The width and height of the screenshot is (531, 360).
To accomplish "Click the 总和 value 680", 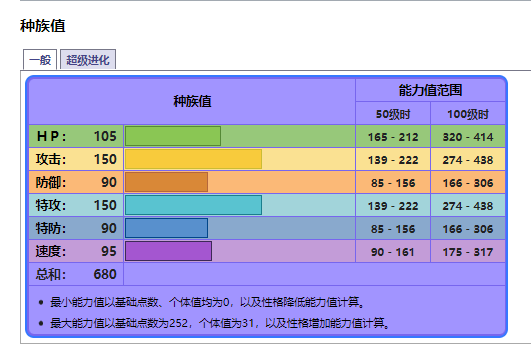I will 105,274.
